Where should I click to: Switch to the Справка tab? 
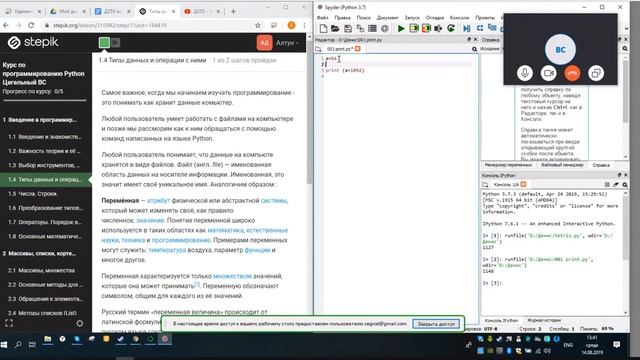point(601,165)
